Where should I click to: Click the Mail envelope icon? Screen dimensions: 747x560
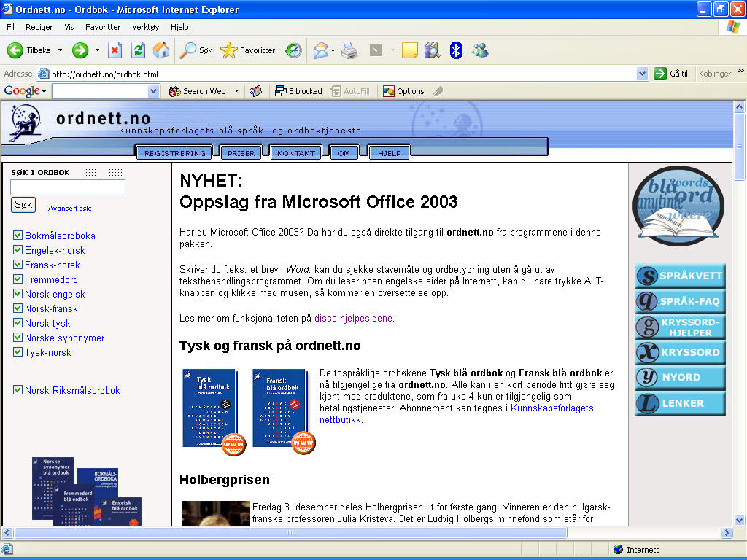click(321, 50)
